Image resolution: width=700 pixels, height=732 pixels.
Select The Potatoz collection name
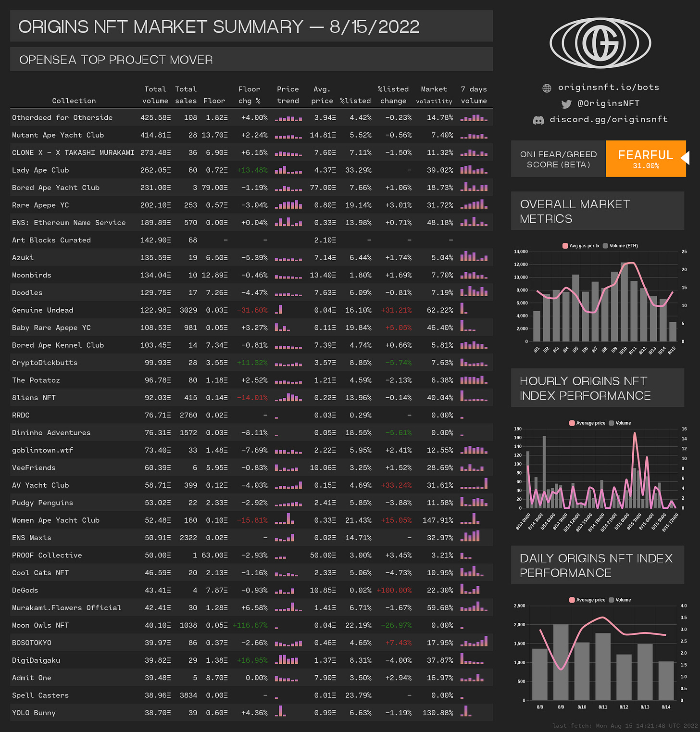click(x=36, y=380)
